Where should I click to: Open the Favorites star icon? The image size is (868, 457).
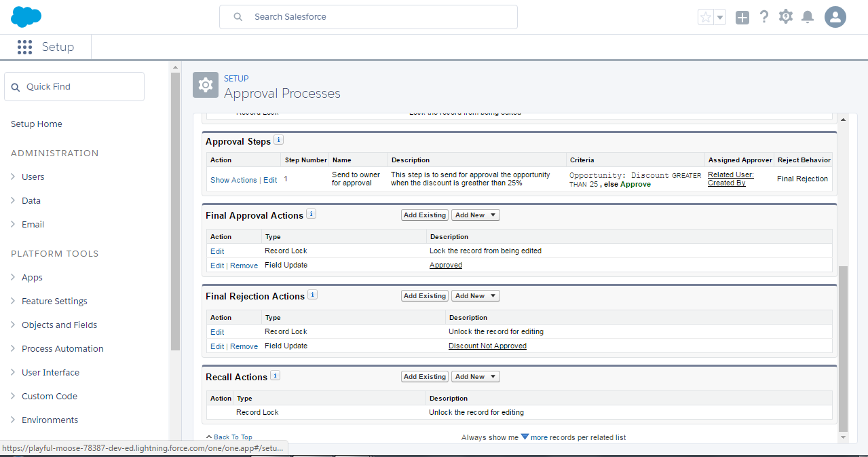(x=706, y=18)
